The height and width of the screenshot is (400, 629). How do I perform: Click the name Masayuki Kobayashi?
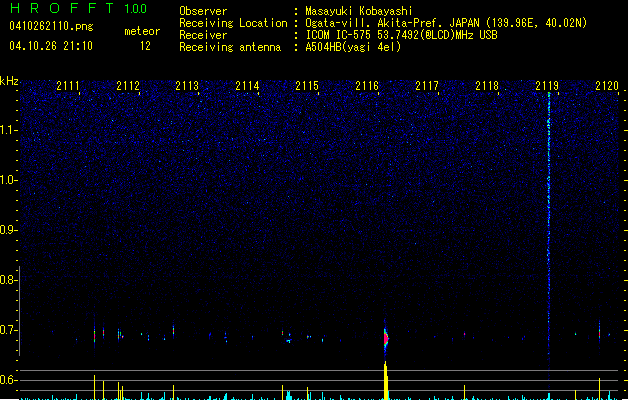(359, 11)
